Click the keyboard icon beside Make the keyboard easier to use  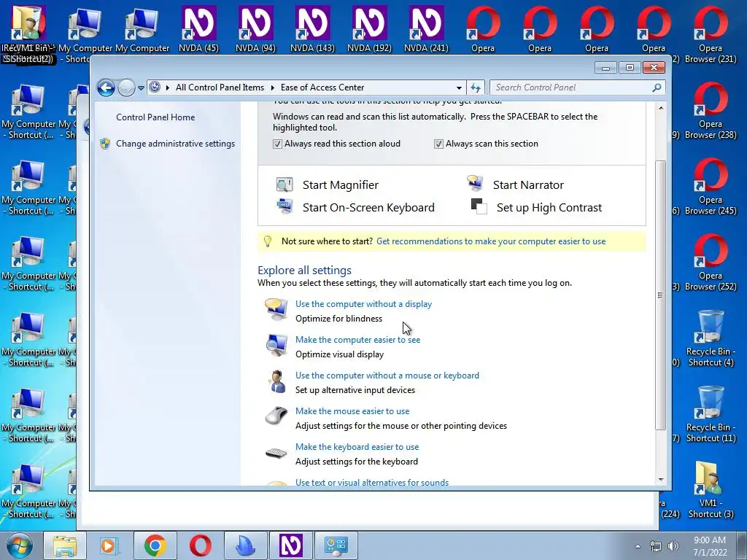pyautogui.click(x=276, y=453)
